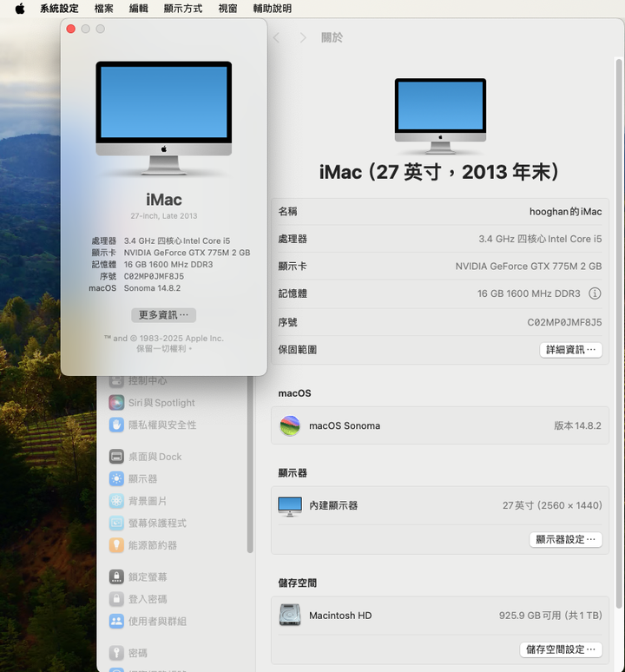The width and height of the screenshot is (625, 672).
Task: Click the sidebar scrollbar in System Settings
Action: tap(250, 464)
